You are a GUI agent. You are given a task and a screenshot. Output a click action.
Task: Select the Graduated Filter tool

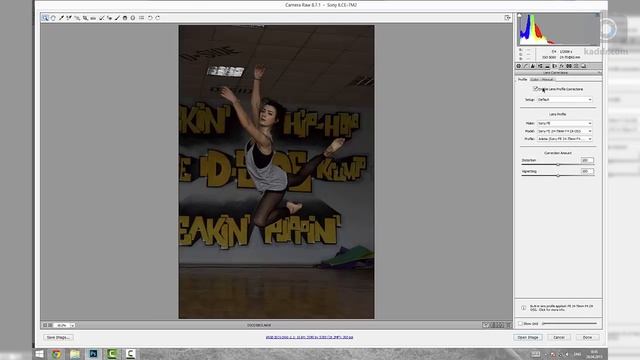(x=125, y=18)
